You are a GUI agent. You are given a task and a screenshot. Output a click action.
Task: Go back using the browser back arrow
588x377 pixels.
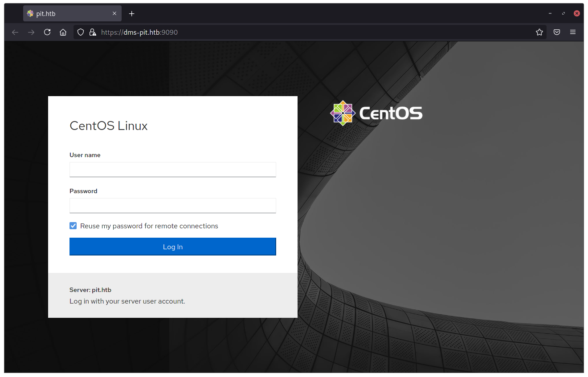click(15, 32)
